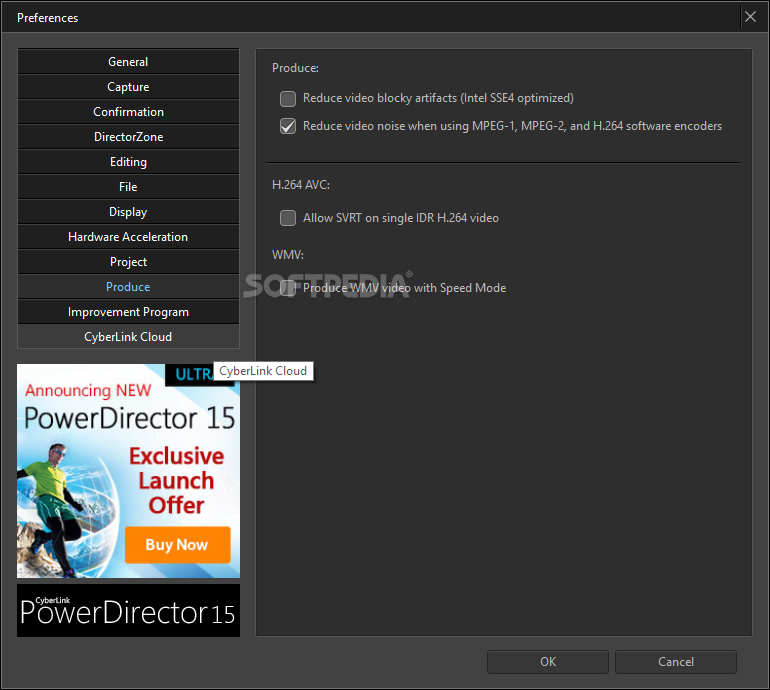The width and height of the screenshot is (770, 690).
Task: Confirm preferences with OK button
Action: click(548, 662)
